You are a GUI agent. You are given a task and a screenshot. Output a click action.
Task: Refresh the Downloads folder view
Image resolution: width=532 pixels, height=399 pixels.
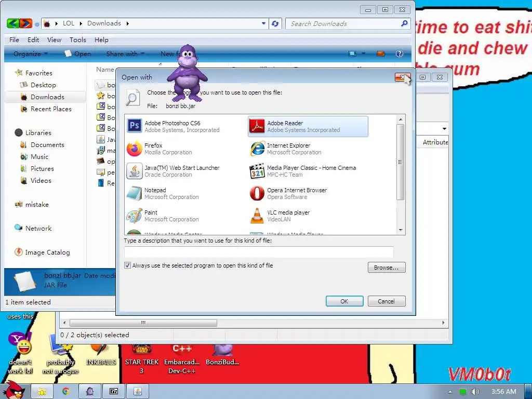coord(275,23)
